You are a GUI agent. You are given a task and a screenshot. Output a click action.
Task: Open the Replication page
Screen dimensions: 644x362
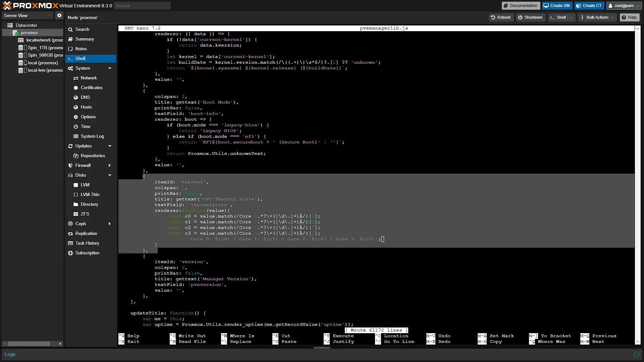click(91, 234)
